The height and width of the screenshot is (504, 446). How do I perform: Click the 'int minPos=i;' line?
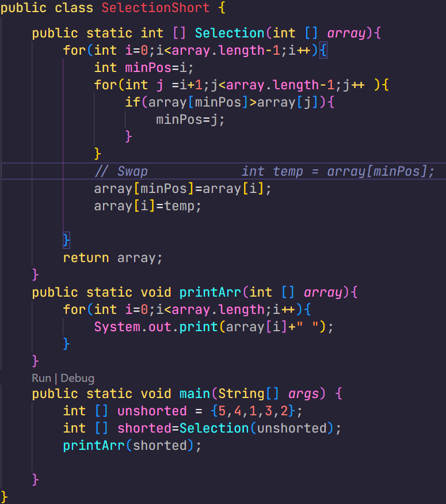click(144, 68)
